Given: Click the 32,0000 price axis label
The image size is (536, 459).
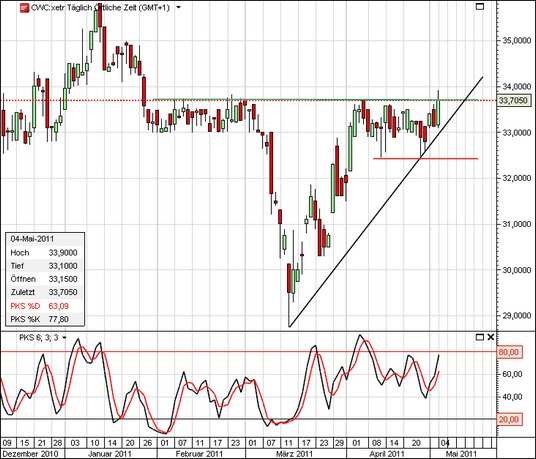Looking at the screenshot, I should point(516,178).
